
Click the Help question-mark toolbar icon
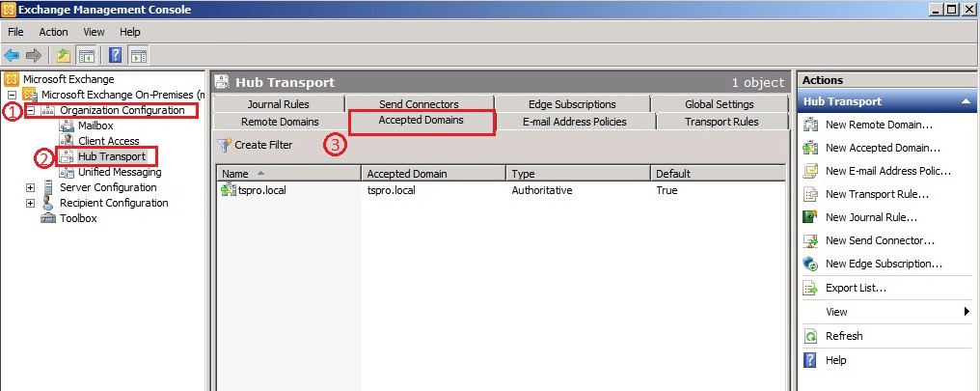pyautogui.click(x=115, y=56)
